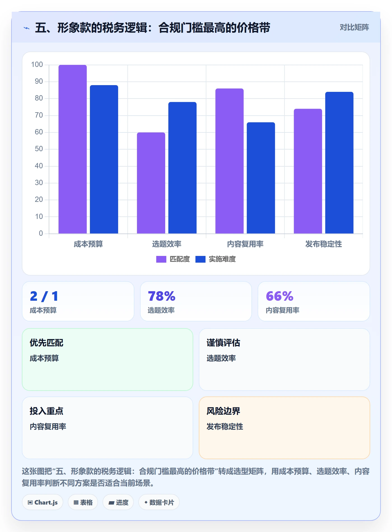Select the Chart.js tag chip
The height and width of the screenshot is (532, 392).
click(x=43, y=502)
